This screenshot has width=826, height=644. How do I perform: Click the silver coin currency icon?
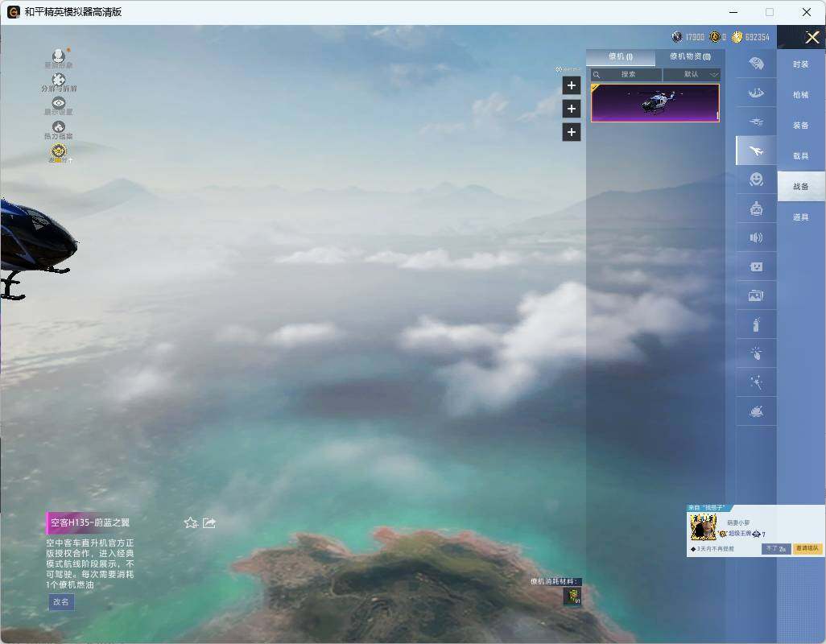(x=677, y=36)
